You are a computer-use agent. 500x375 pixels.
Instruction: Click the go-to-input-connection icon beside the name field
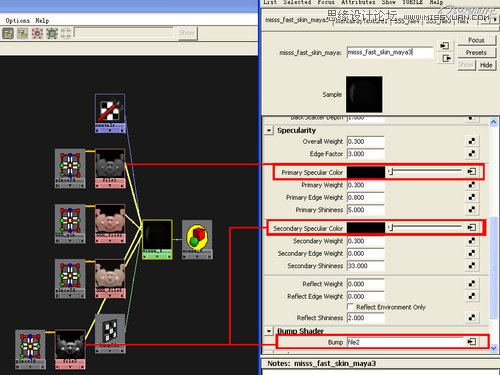(444, 46)
